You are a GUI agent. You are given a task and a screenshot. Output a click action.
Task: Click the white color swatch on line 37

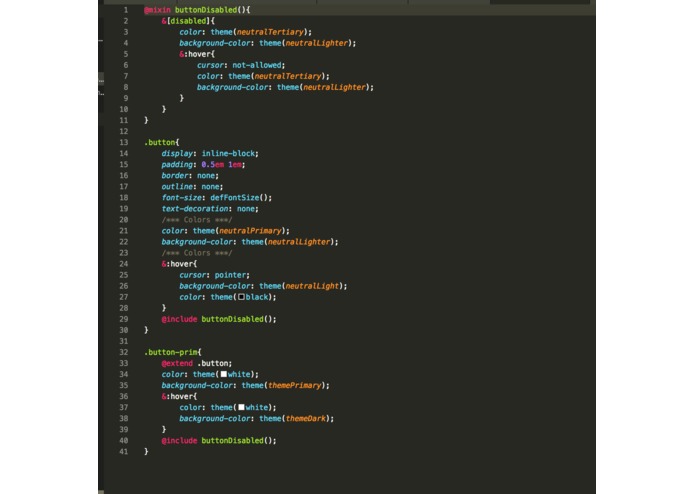pyautogui.click(x=241, y=407)
